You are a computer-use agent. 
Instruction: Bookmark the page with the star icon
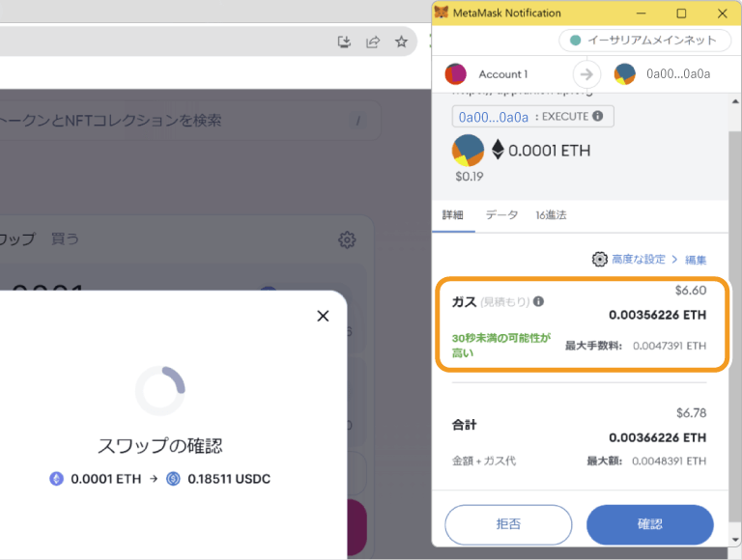[401, 42]
